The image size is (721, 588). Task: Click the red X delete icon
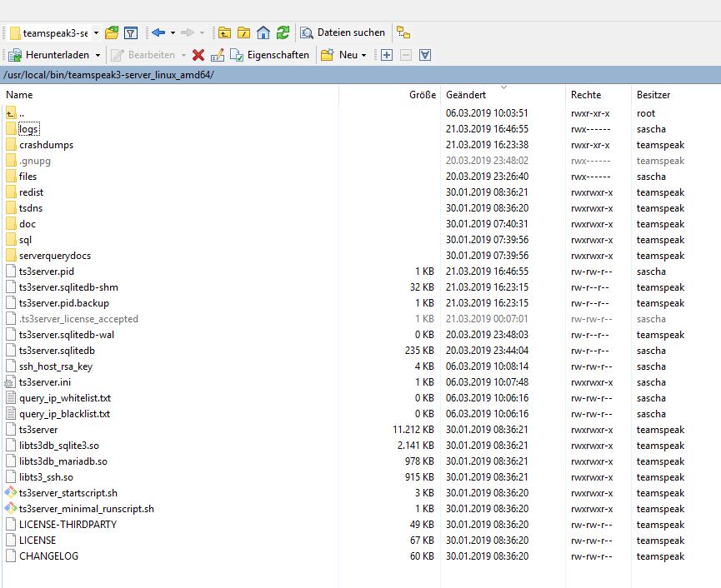(198, 55)
